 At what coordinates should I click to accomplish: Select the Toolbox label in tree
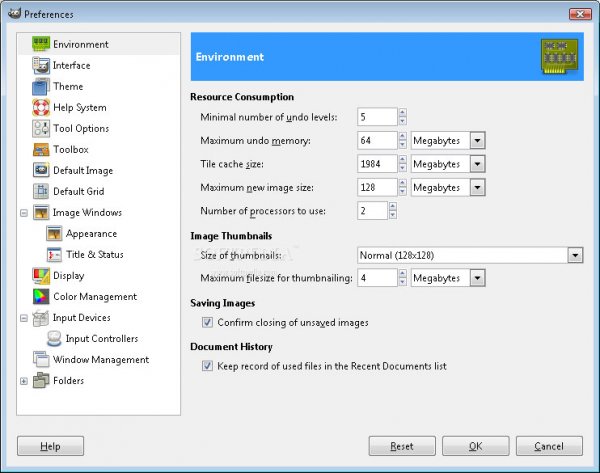pyautogui.click(x=71, y=150)
